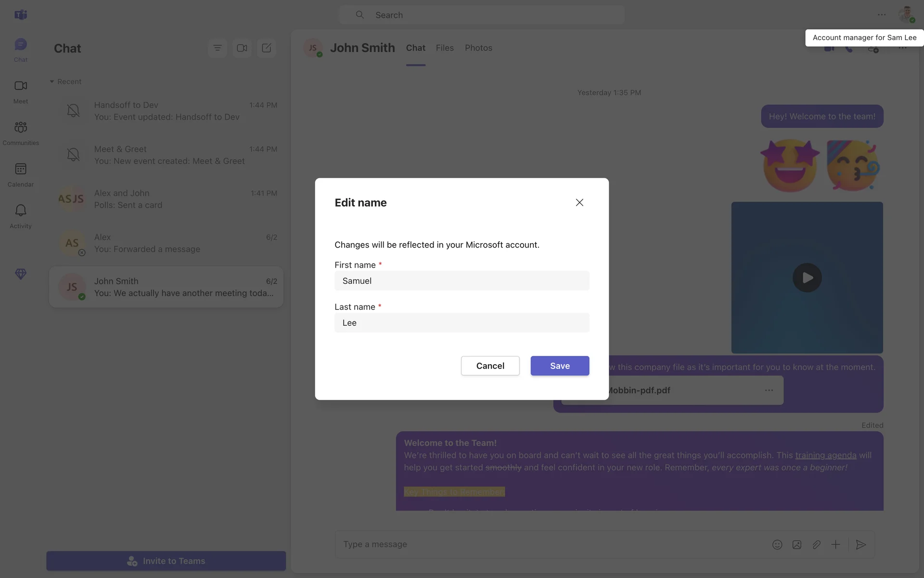Cancel the Edit name dialog
The image size is (924, 578).
490,366
